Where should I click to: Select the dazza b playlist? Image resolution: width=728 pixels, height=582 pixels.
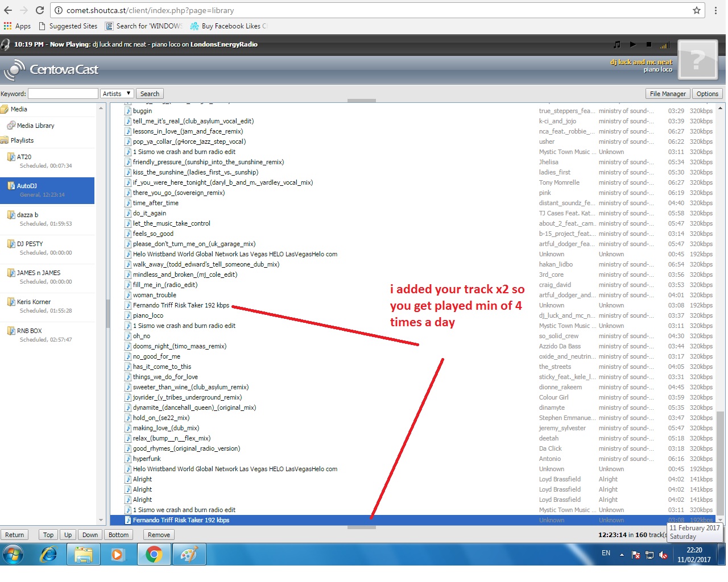click(27, 215)
